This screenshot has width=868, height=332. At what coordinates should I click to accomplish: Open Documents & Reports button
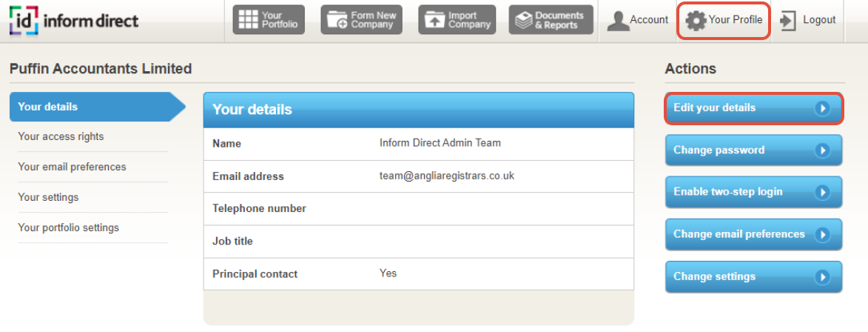click(x=551, y=20)
